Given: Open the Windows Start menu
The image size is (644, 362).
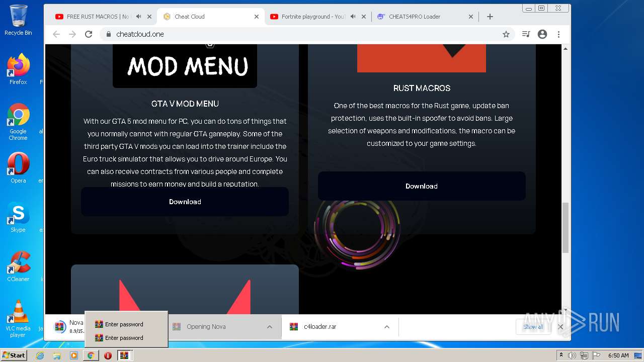Looking at the screenshot, I should pyautogui.click(x=14, y=355).
